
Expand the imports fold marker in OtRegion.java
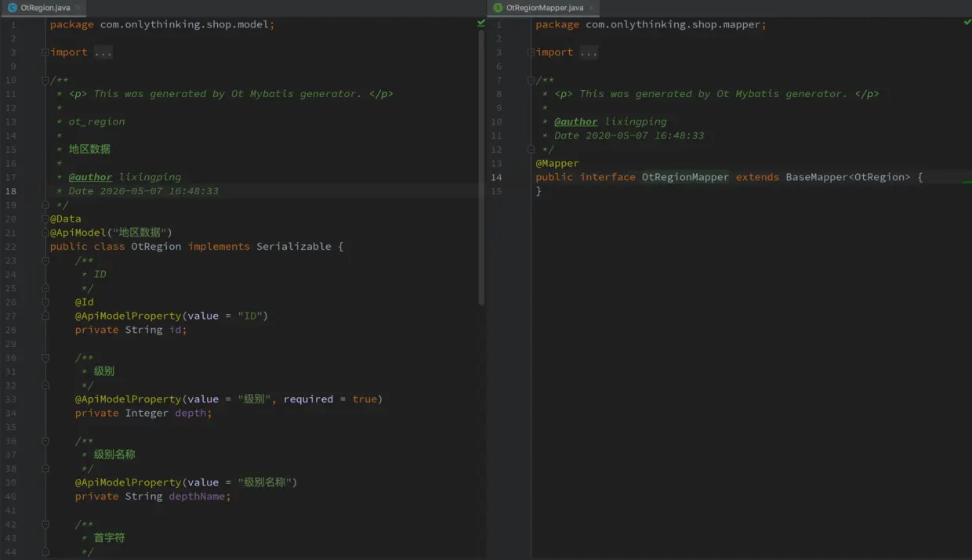[x=45, y=52]
